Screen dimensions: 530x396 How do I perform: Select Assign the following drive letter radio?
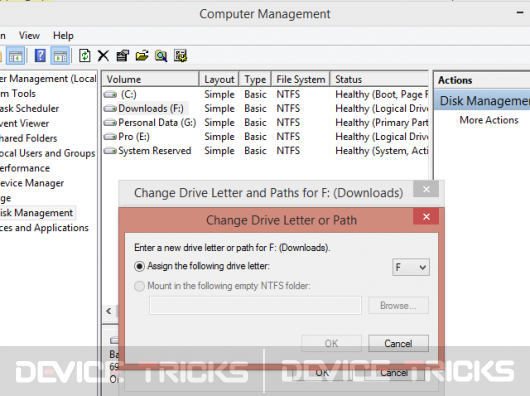(139, 266)
